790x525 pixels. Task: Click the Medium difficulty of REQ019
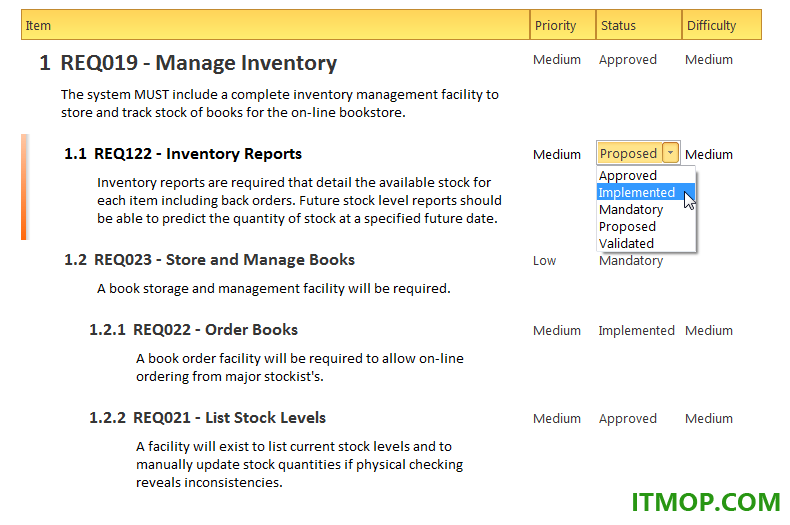709,59
